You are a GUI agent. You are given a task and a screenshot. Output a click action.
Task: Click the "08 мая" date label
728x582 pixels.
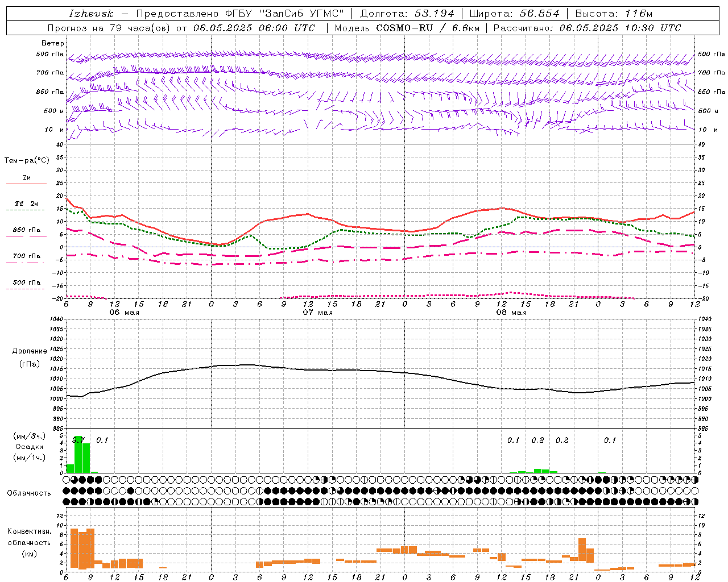click(511, 313)
